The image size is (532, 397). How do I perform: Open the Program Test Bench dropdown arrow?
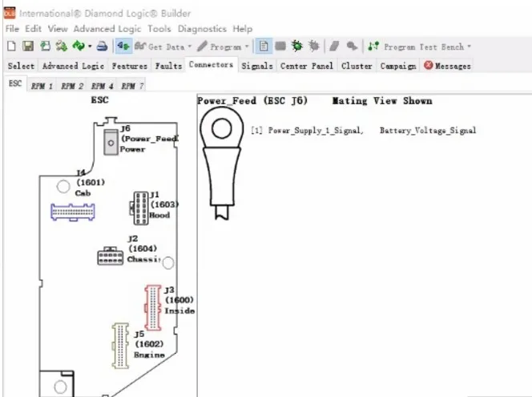[x=470, y=47]
